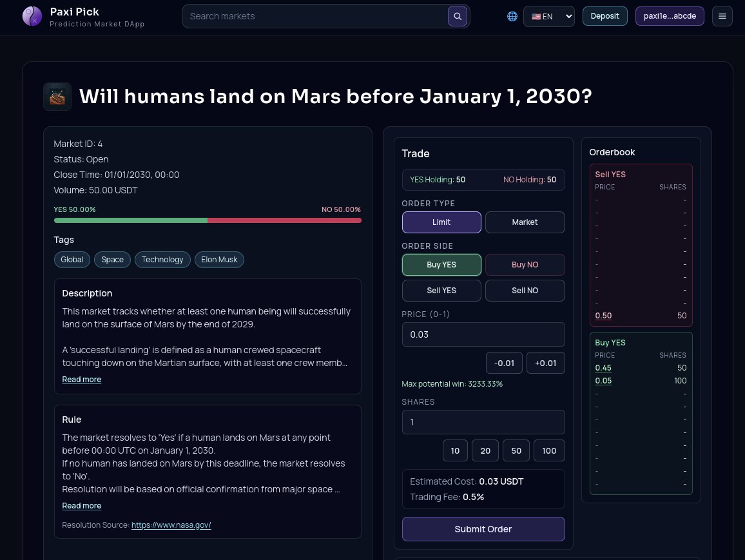Click the NO Holding: 50 text
This screenshot has height=560, width=745.
tap(530, 180)
